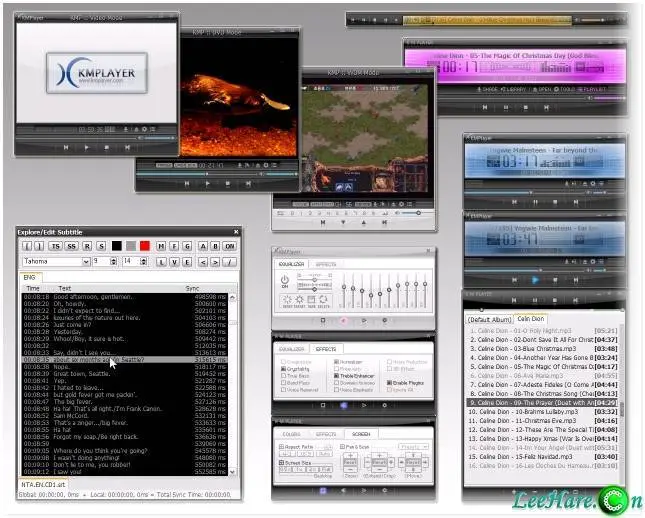Screen dimensions: 645x518
Task: Switch to EQUALIZER tab in top panel
Action: [x=292, y=264]
